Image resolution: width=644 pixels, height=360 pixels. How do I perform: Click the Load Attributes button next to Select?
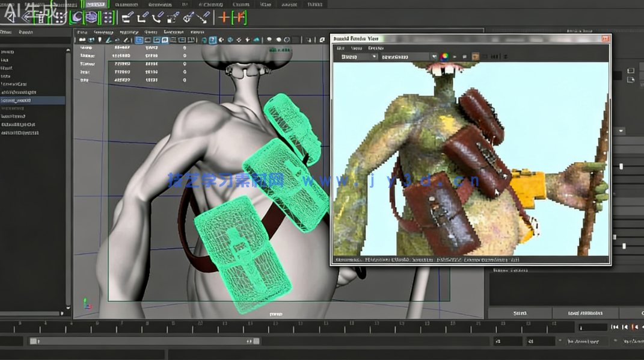coord(585,312)
